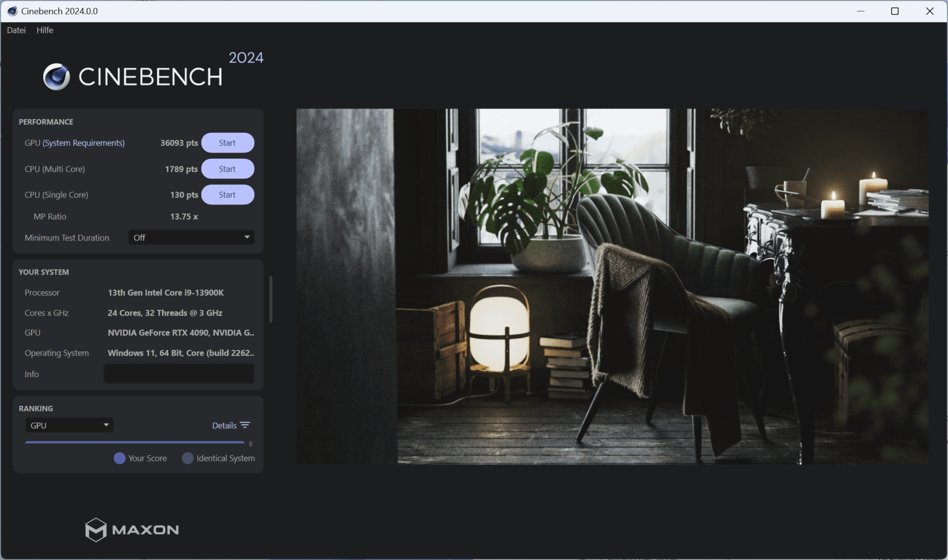This screenshot has width=948, height=560.
Task: Open the Hilfe menu
Action: click(x=44, y=30)
